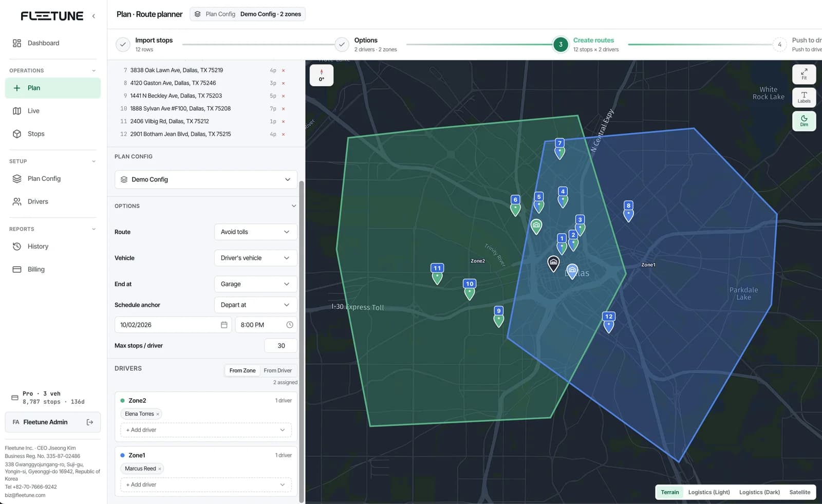Click the History clock icon
822x504 pixels.
pos(17,247)
